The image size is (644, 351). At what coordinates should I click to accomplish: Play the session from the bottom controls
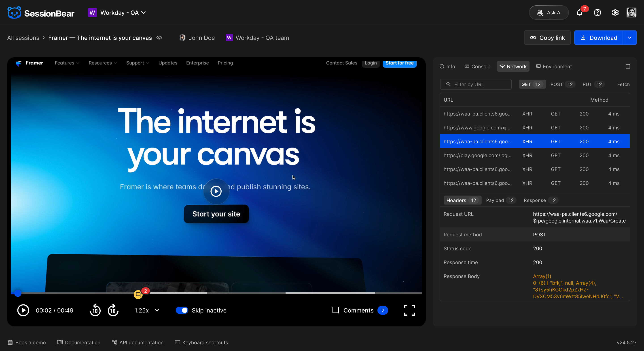coord(23,310)
